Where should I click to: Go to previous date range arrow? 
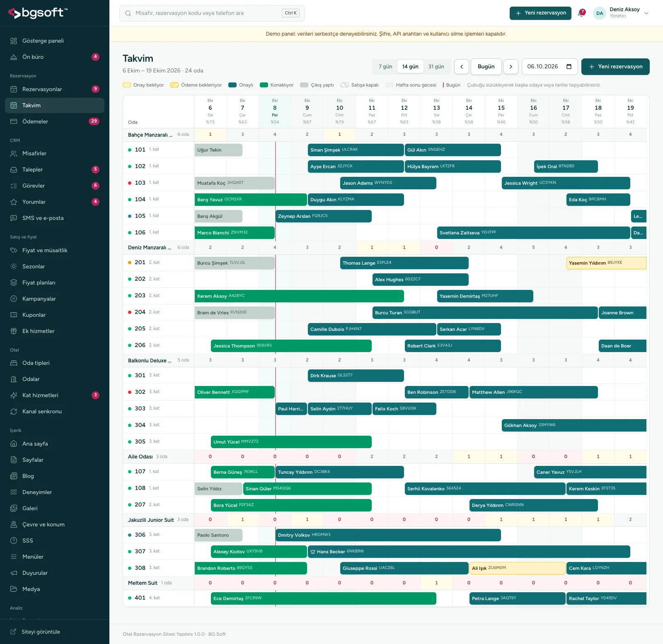[462, 67]
